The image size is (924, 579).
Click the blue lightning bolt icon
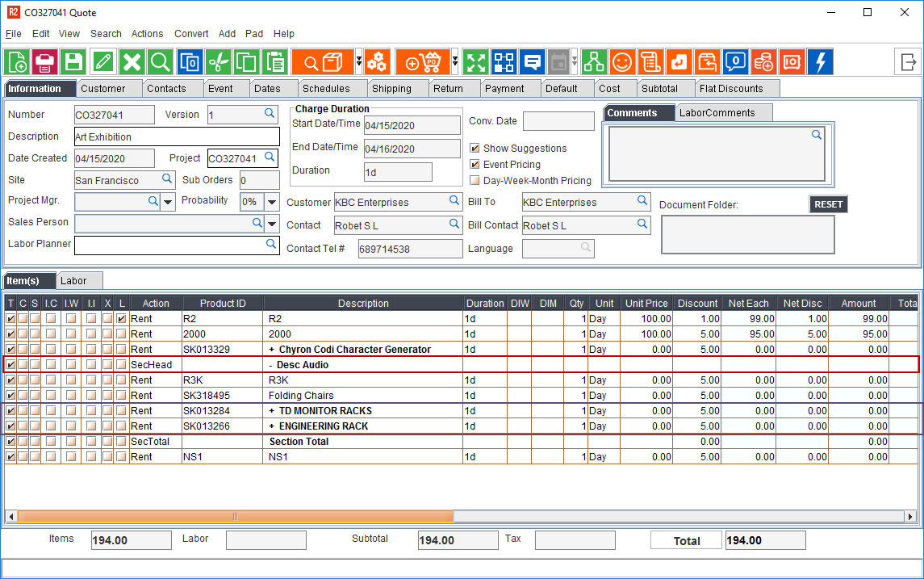coord(820,62)
